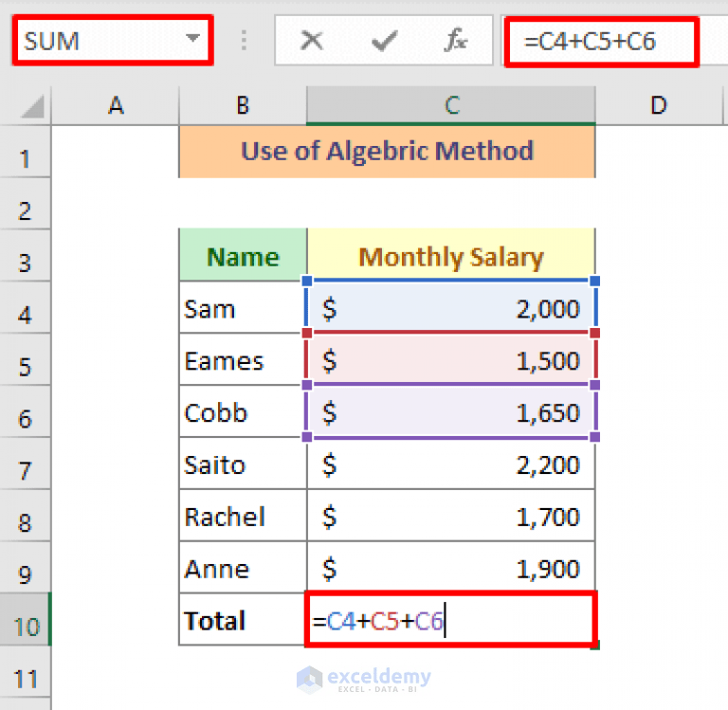The image size is (728, 710).
Task: Click the 'Total' label cell
Action: 243,619
